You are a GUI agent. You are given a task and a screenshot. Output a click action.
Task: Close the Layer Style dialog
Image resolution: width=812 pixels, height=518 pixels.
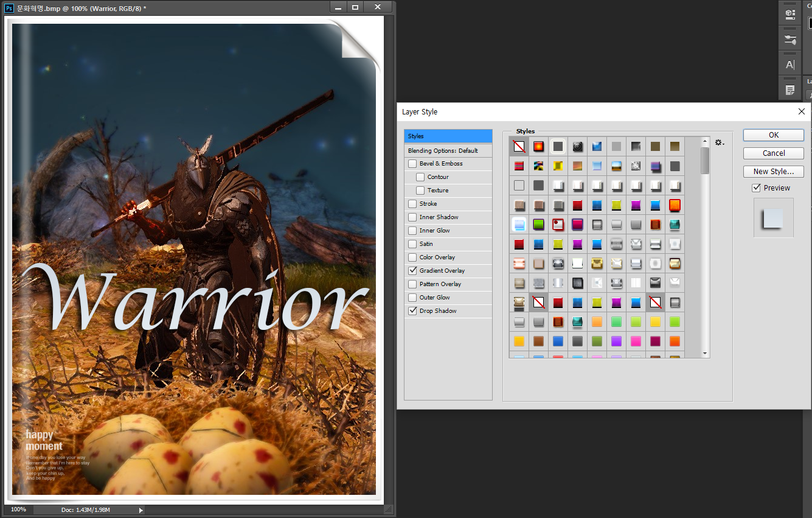click(802, 111)
